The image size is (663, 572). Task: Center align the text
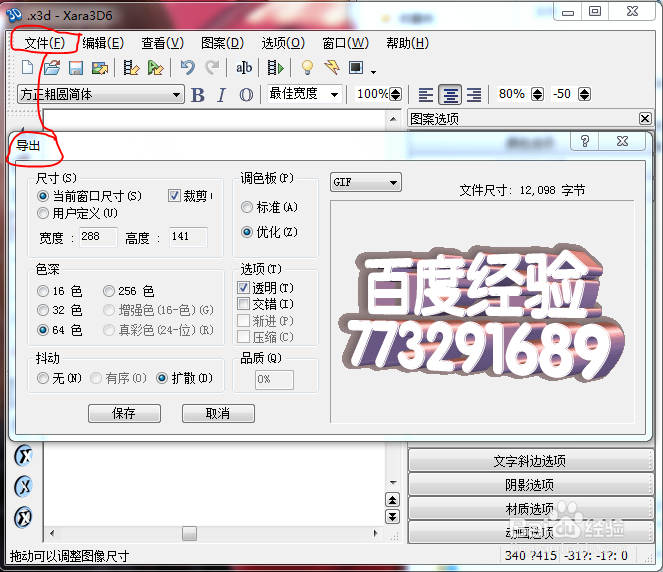click(x=450, y=94)
